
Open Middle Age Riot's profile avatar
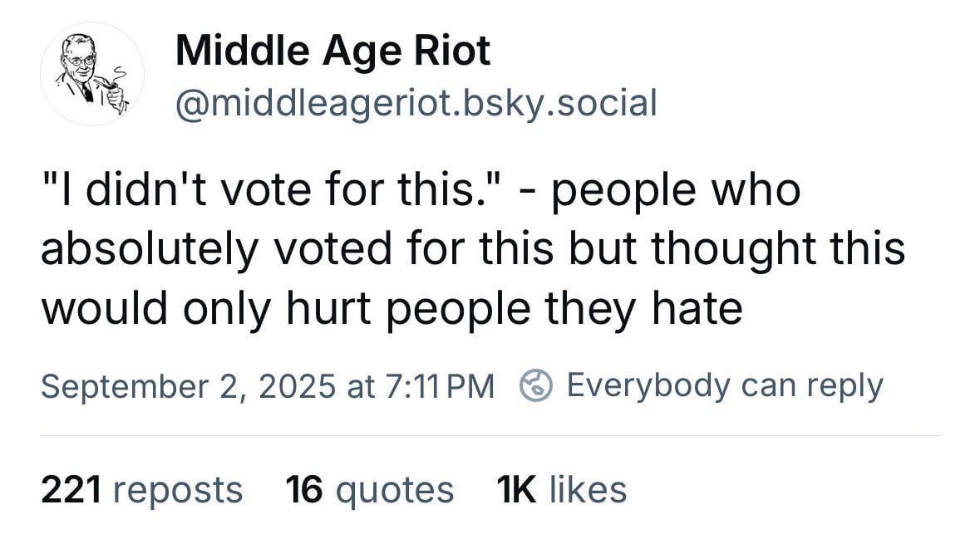click(x=92, y=74)
